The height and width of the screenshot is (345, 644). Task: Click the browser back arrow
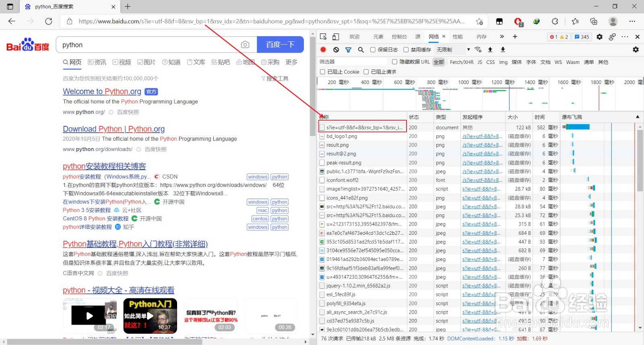[12, 21]
